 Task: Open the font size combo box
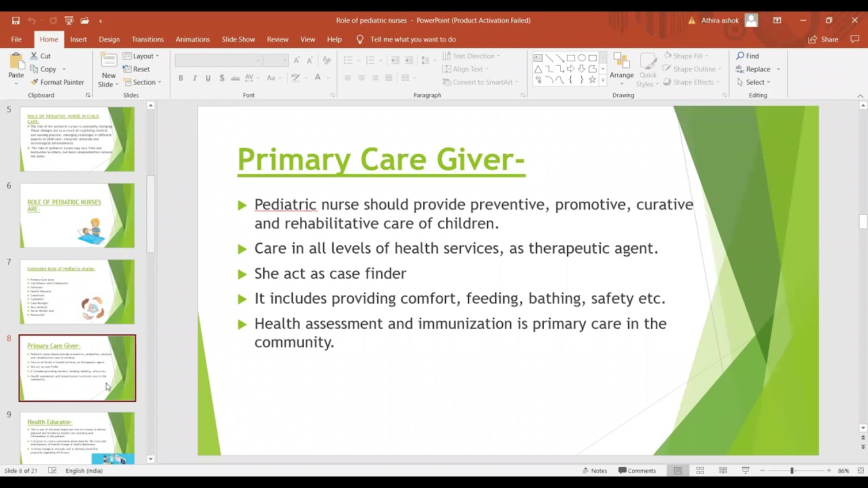pyautogui.click(x=276, y=61)
